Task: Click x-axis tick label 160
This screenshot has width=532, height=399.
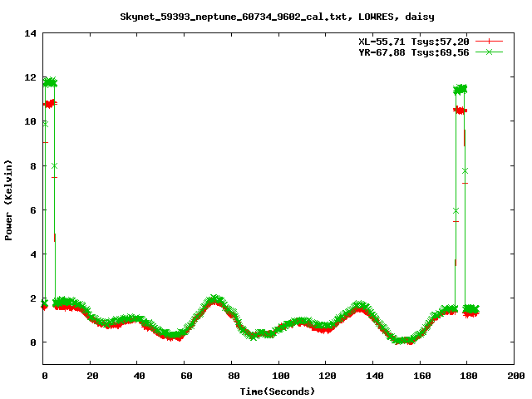Action: click(421, 376)
